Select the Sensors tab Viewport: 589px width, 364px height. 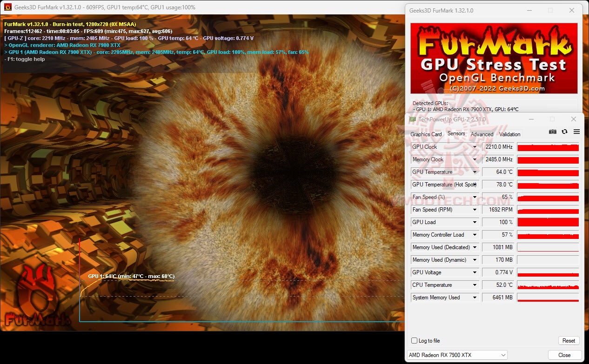456,134
